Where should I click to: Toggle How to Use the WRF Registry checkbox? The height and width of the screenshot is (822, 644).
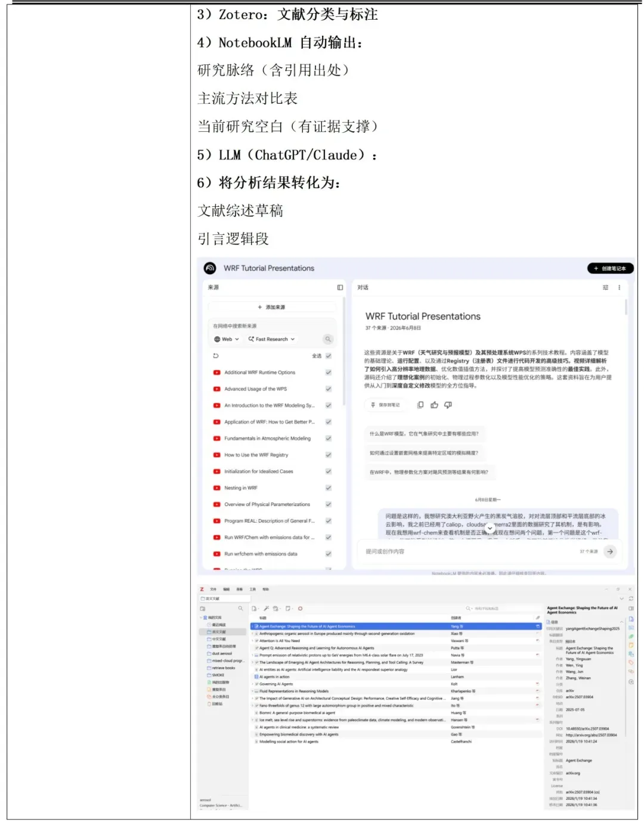tap(329, 455)
